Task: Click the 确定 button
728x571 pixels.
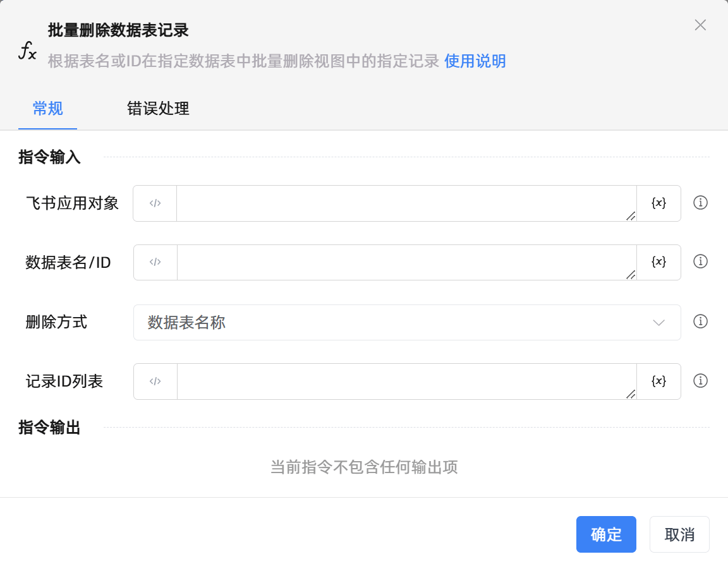Action: tap(605, 534)
